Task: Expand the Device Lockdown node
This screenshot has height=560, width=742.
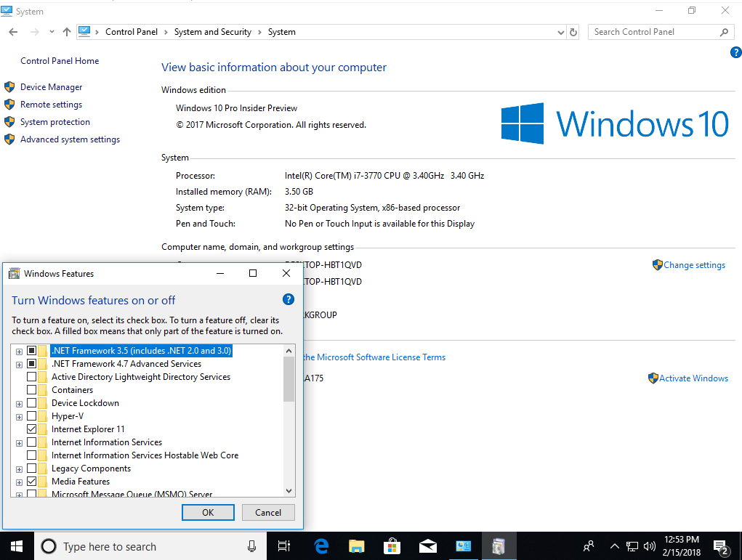Action: [19, 404]
